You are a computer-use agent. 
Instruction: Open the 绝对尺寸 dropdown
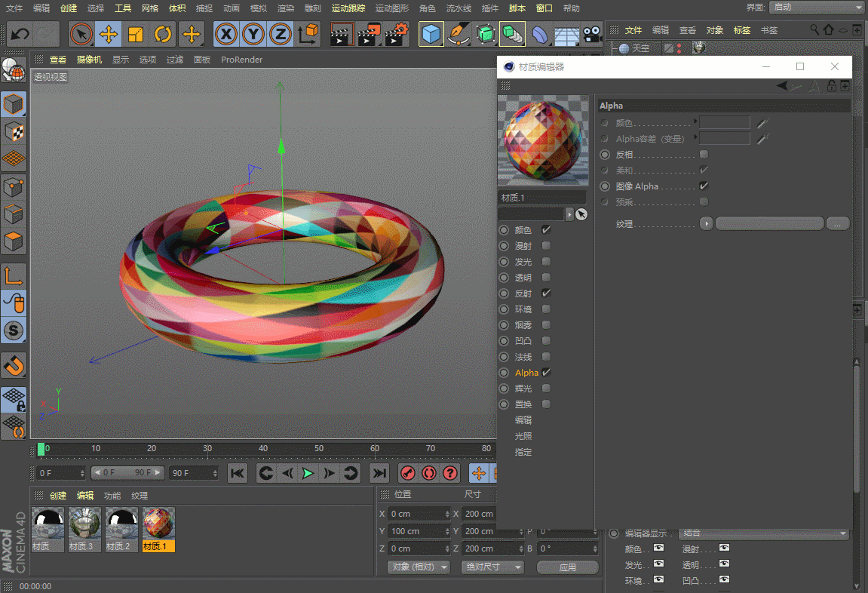(492, 567)
